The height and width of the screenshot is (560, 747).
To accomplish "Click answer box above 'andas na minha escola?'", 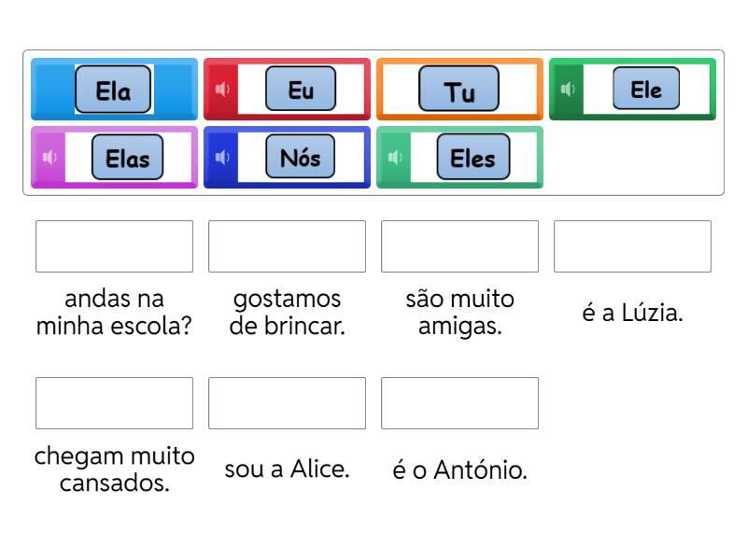I will [x=114, y=246].
